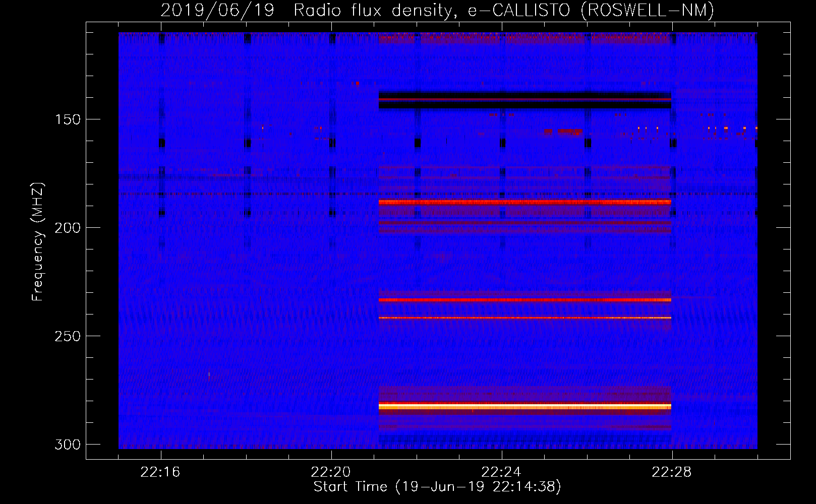
Task: Click the '22:28' time tick label
Action: click(x=672, y=472)
